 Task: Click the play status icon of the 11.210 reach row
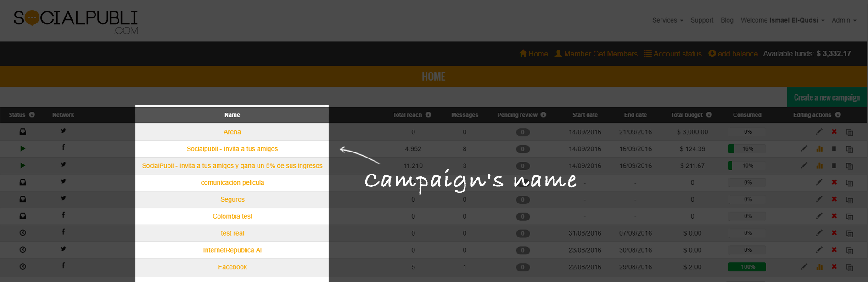22,165
